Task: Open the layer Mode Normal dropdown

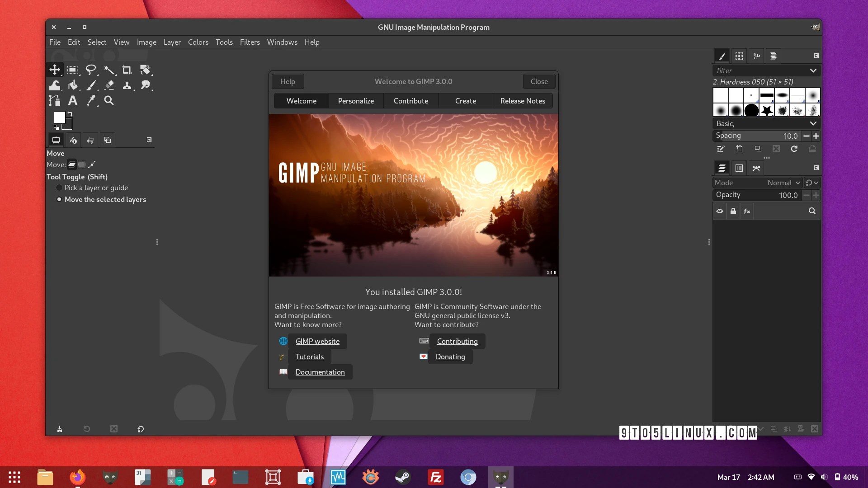Action: coord(783,183)
